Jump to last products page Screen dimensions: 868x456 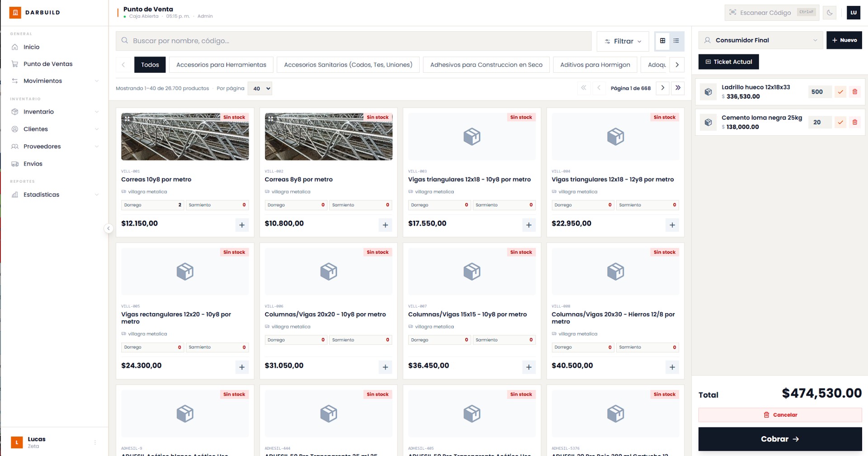point(678,88)
